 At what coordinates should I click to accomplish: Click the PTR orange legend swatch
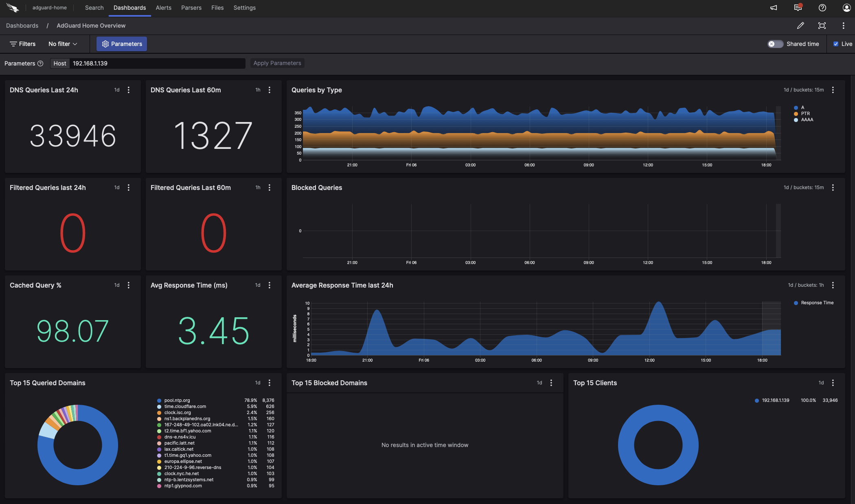(x=796, y=114)
